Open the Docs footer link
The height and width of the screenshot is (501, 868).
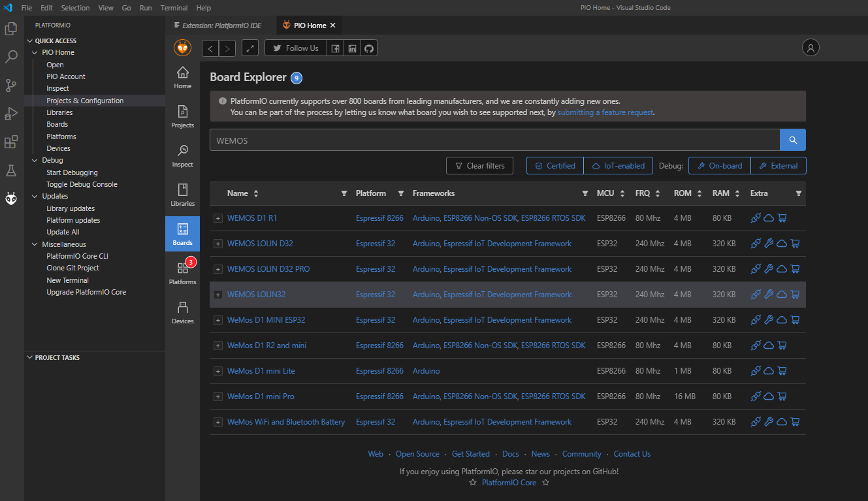coord(510,454)
